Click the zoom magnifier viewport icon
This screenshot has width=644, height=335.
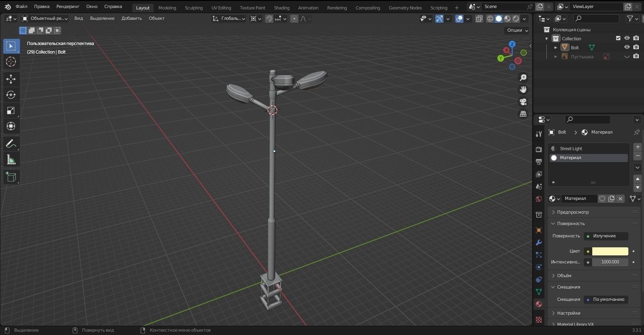[x=523, y=78]
